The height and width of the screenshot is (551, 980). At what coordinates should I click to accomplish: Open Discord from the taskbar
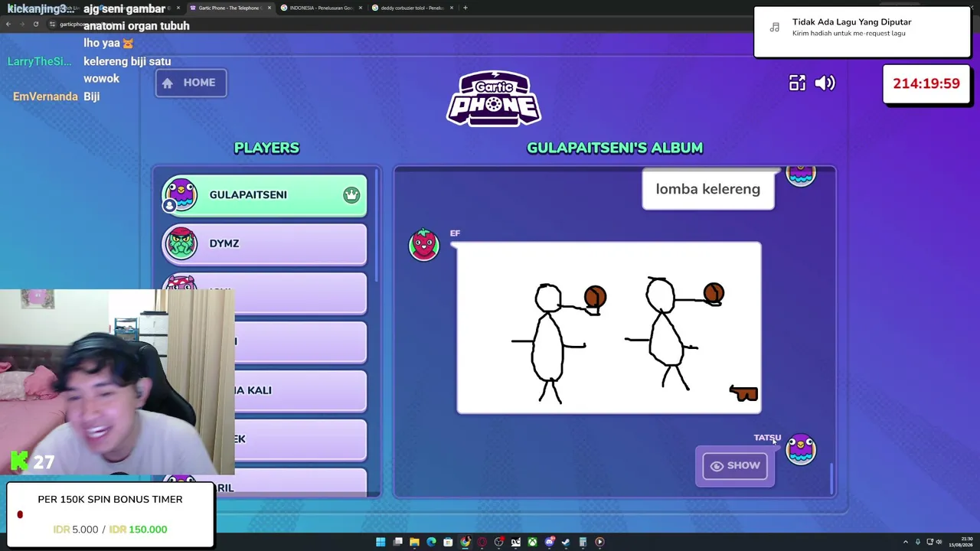click(x=549, y=542)
